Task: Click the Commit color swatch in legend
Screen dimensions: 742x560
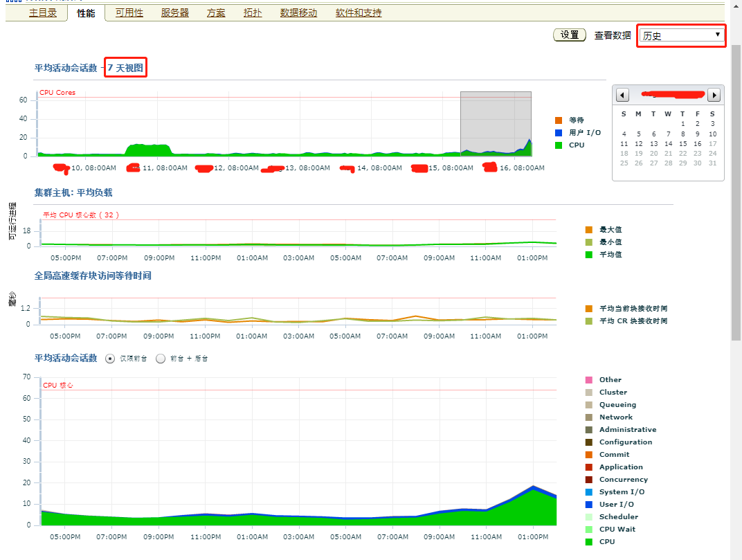Action: [590, 454]
